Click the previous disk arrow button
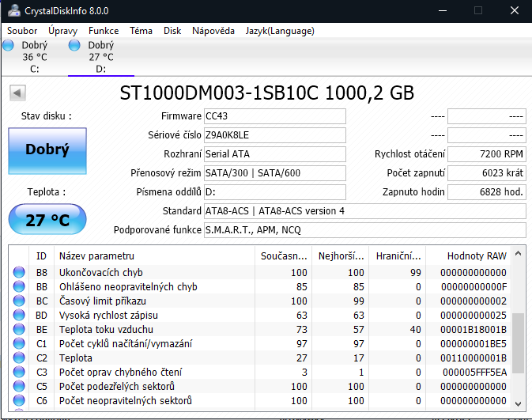 (x=17, y=93)
